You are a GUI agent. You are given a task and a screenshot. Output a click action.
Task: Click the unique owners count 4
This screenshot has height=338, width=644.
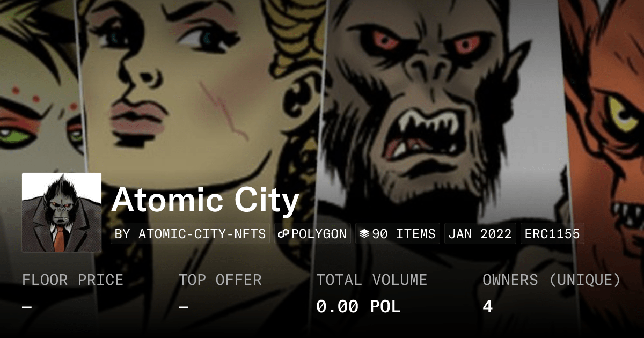click(x=487, y=307)
